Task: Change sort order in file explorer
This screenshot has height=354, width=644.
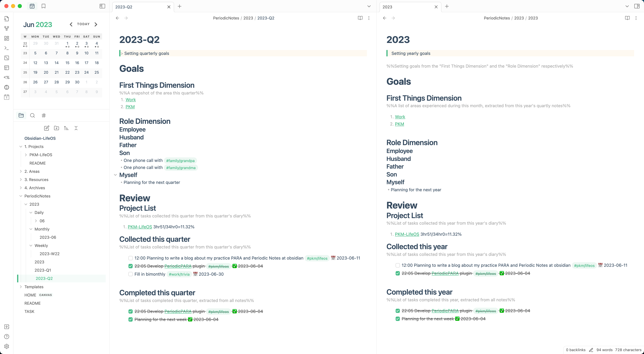Action: (66, 128)
